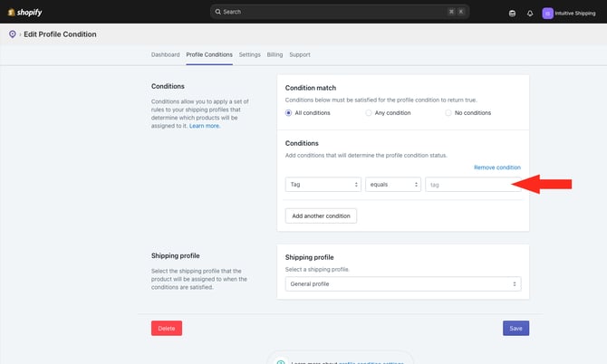Click the Remove condition link

497,168
